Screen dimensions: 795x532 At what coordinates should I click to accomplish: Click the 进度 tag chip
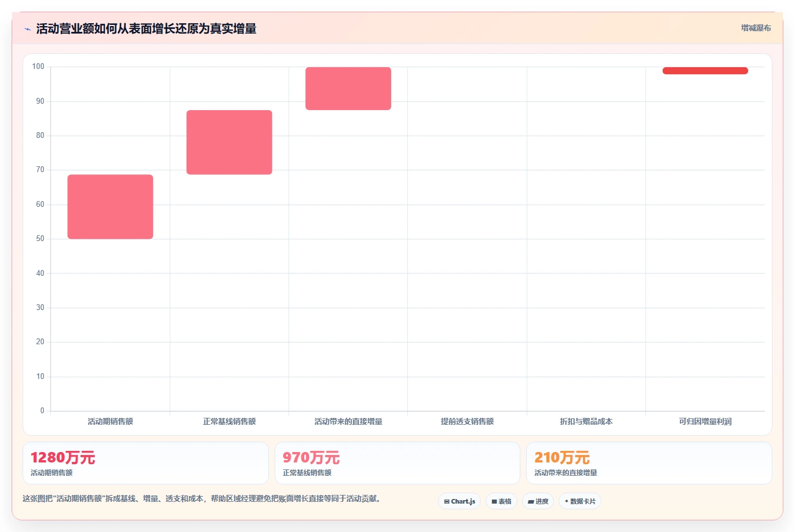click(x=538, y=501)
